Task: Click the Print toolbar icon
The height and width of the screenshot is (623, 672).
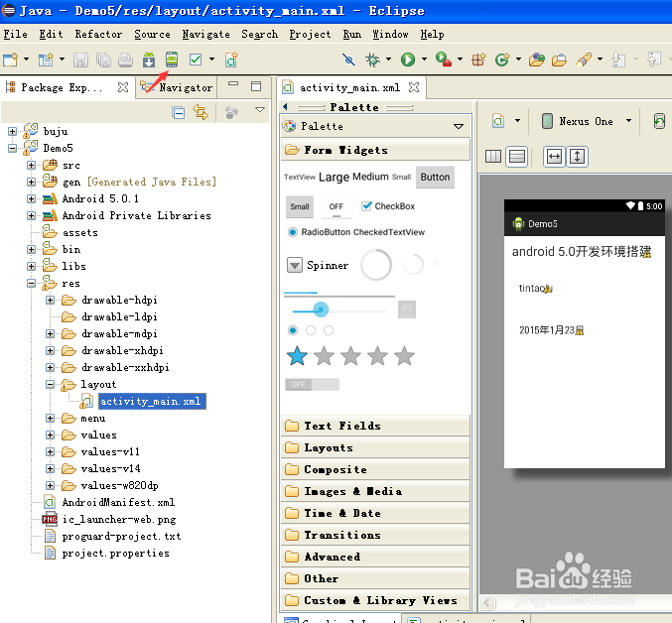Action: [x=125, y=60]
